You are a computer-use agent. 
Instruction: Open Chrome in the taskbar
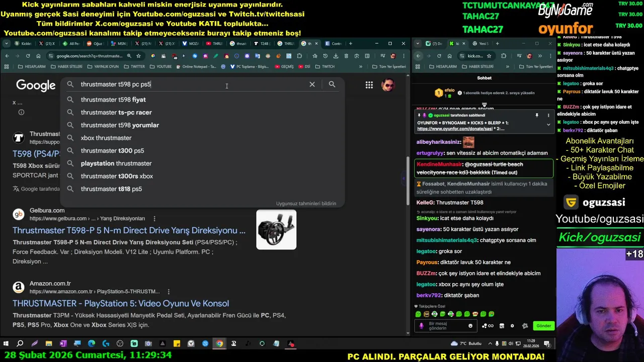coord(219,344)
